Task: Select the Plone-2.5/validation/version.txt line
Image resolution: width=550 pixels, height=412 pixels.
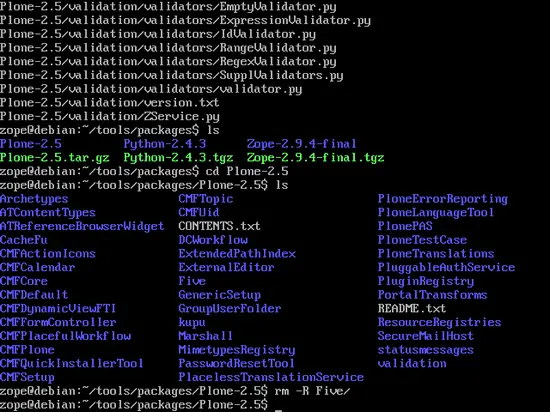Action: click(x=109, y=102)
